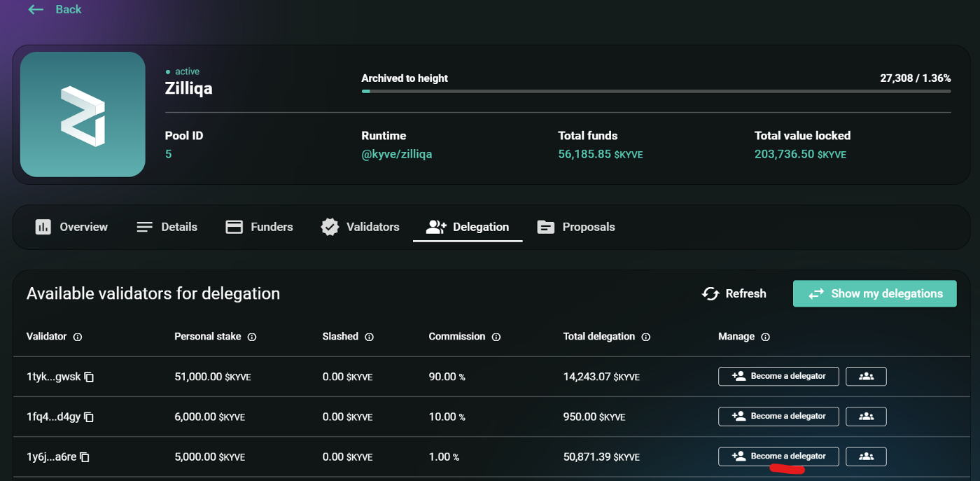
Task: Click total delegation 50,871.39 $KYVE
Action: pyautogui.click(x=601, y=457)
